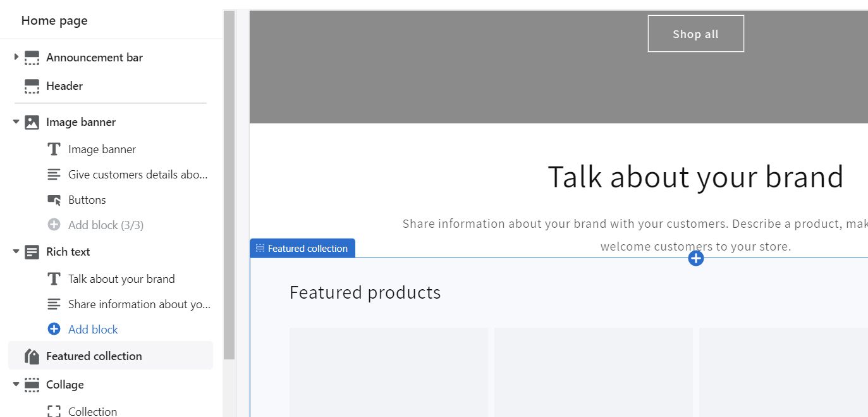Expand the Announcement bar section
Image resolution: width=868 pixels, height=417 pixels.
(16, 58)
